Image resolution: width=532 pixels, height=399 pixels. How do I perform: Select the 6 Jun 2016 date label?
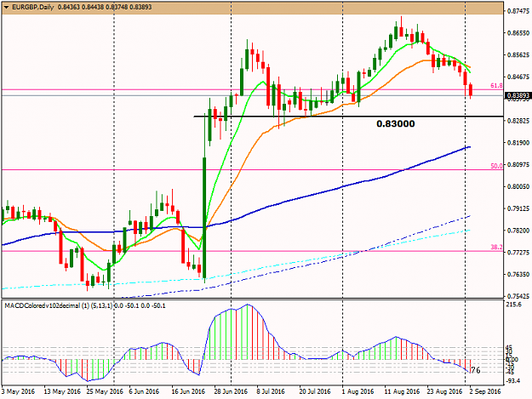tap(144, 391)
